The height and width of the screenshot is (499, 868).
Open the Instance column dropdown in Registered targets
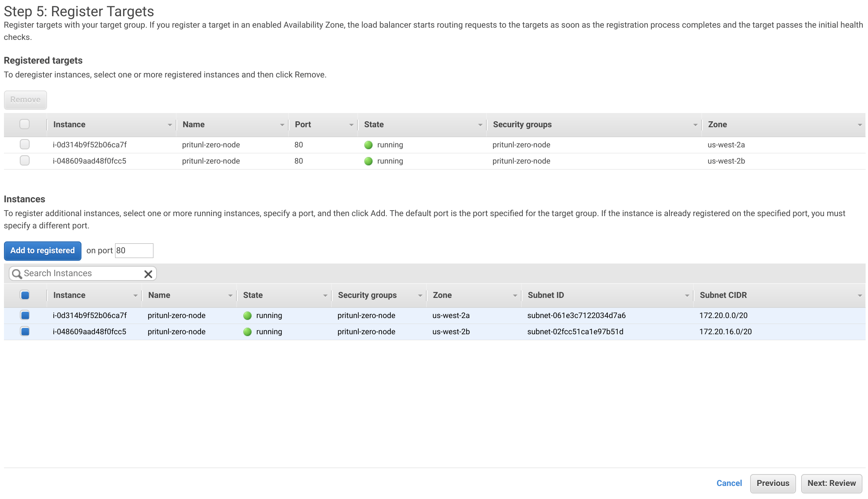[170, 125]
